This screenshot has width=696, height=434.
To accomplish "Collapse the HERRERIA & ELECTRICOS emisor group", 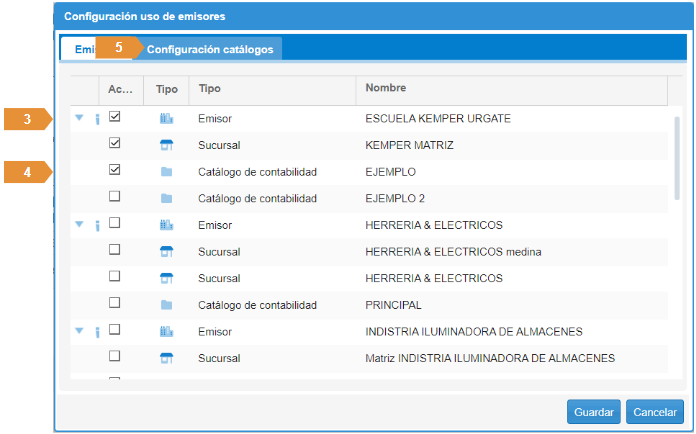I will click(x=79, y=225).
